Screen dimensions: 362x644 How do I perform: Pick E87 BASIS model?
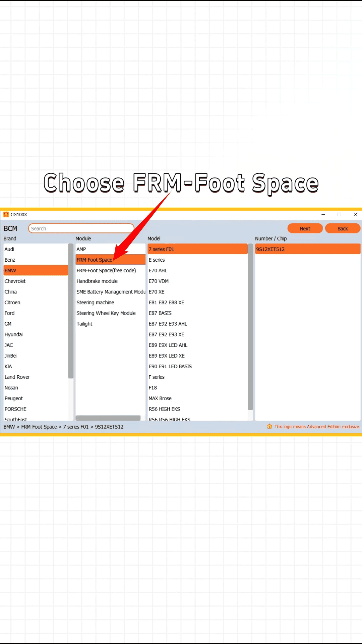tap(197, 313)
